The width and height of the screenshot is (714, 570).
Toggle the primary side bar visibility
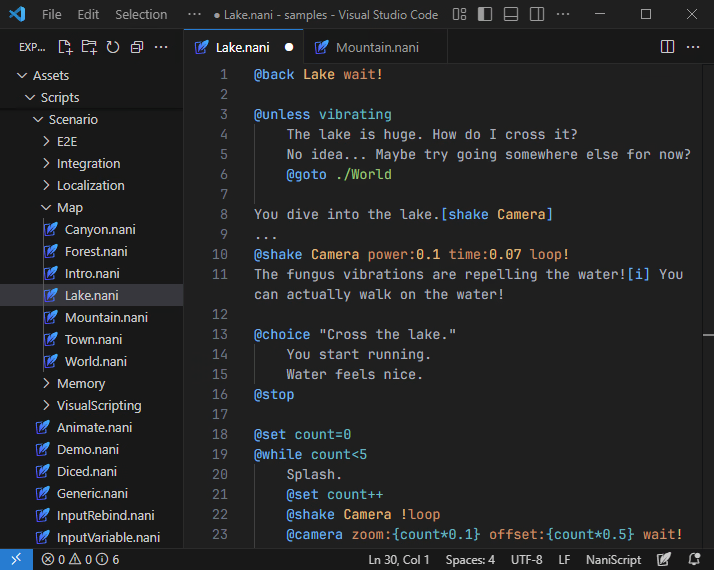pyautogui.click(x=485, y=15)
